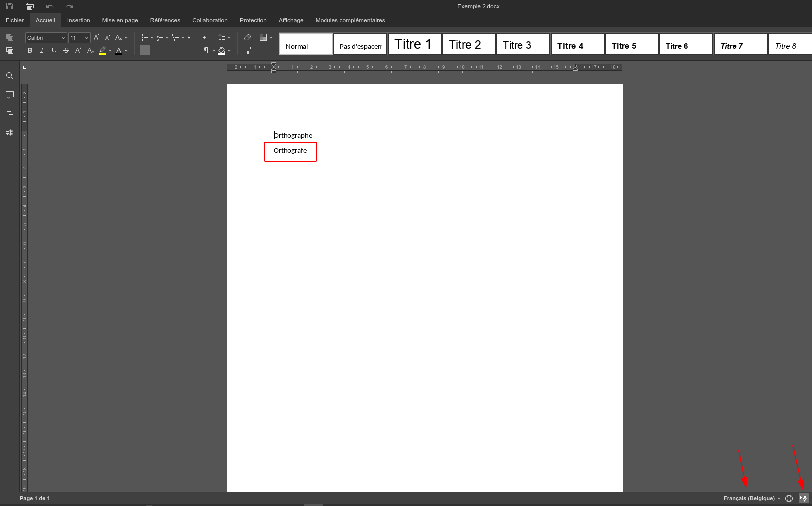The height and width of the screenshot is (506, 812).
Task: Click the misspelled word Orthografe in the document
Action: point(290,150)
